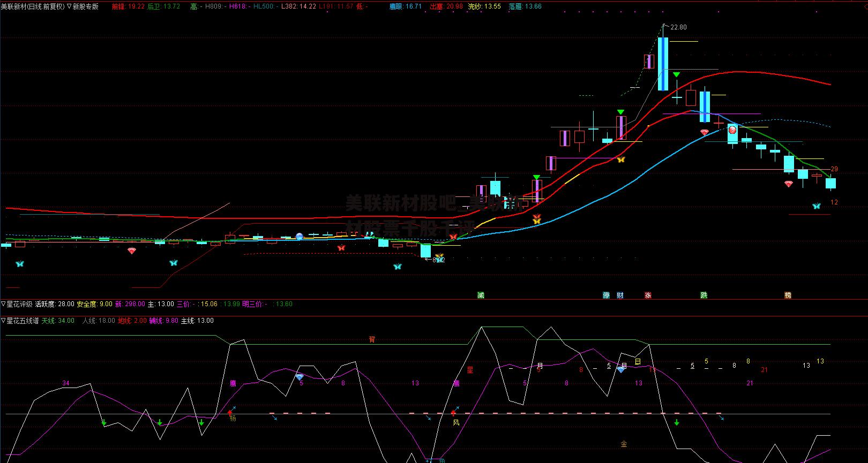Click the red diamond just below the 29 label
The image size is (868, 463).
788,184
